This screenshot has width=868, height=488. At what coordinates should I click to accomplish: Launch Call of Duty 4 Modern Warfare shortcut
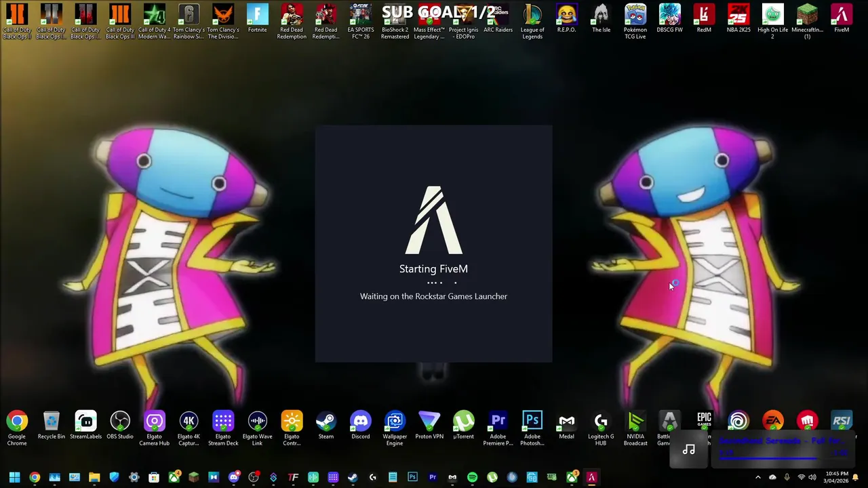(154, 21)
